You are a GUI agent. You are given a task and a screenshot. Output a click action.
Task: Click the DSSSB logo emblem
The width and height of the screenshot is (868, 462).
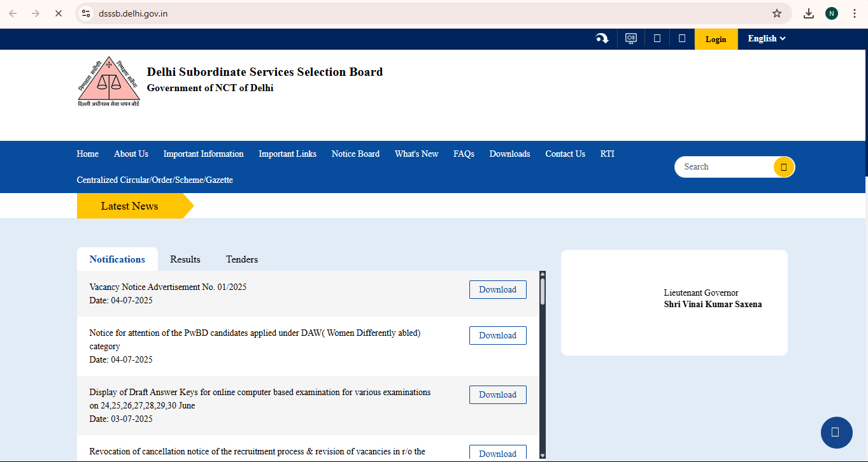(108, 82)
